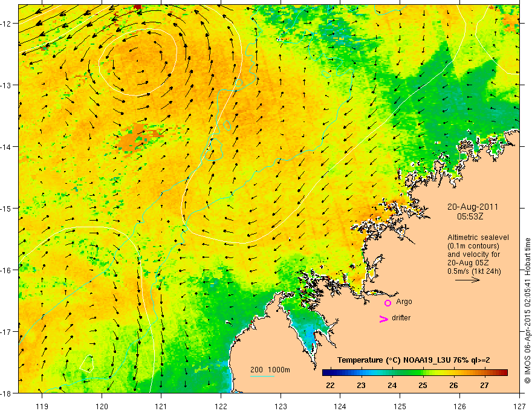
Task: Click the latitude axis label -14
Action: (x=7, y=146)
